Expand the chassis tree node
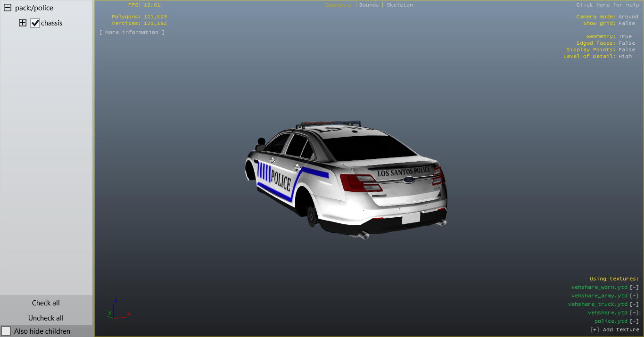 coord(22,23)
